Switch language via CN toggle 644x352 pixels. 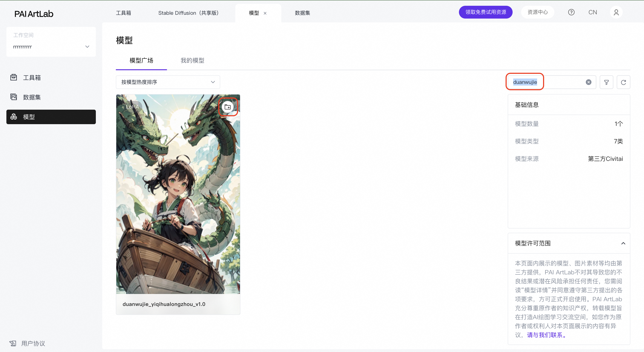[592, 12]
